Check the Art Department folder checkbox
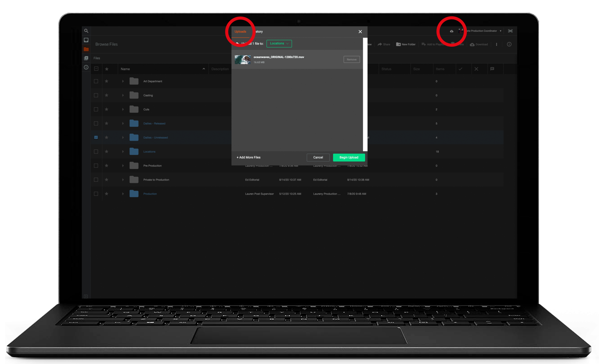 [x=96, y=81]
